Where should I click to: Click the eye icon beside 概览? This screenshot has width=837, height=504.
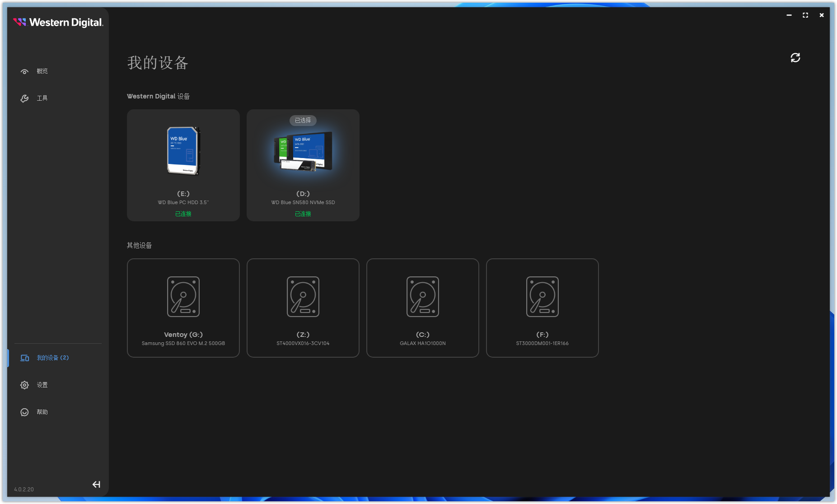tap(24, 71)
